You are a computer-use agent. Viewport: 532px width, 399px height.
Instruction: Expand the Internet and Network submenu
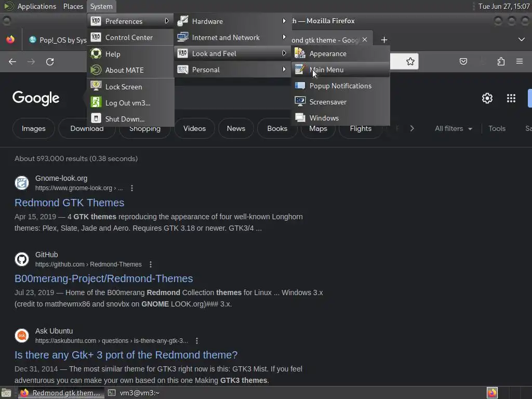tap(233, 37)
